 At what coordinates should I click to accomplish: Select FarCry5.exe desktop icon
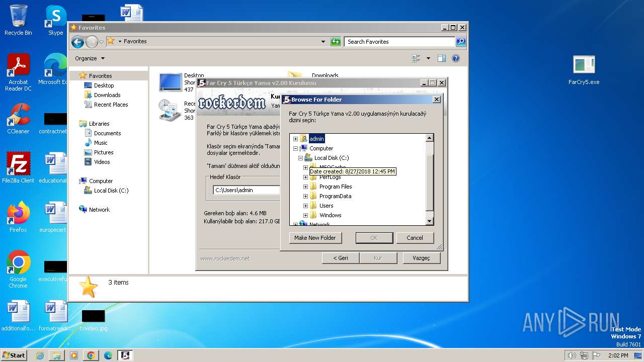click(584, 70)
